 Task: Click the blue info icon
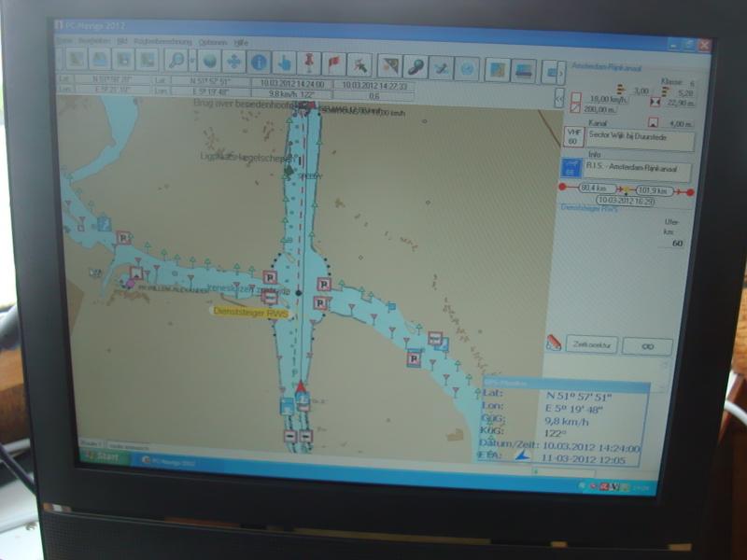pyautogui.click(x=259, y=63)
